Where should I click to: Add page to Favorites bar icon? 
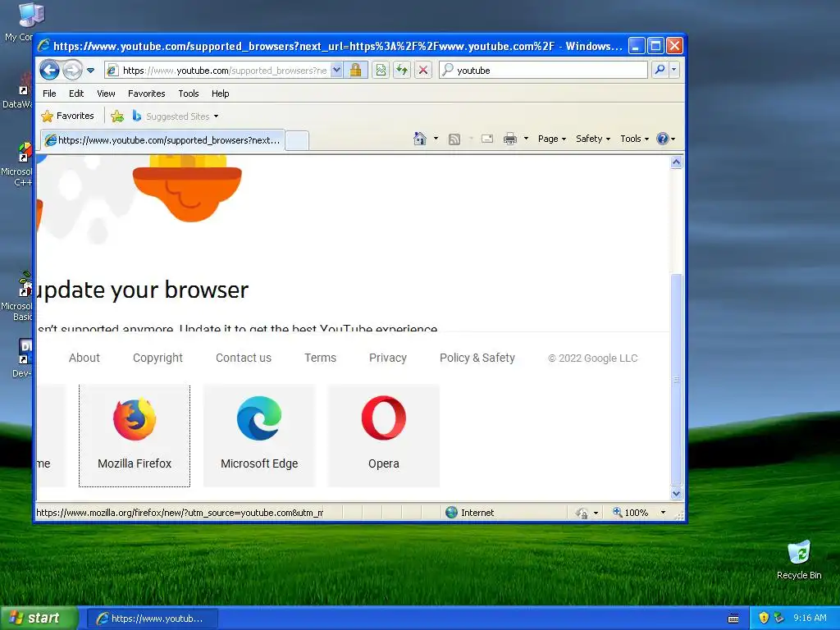pyautogui.click(x=117, y=116)
